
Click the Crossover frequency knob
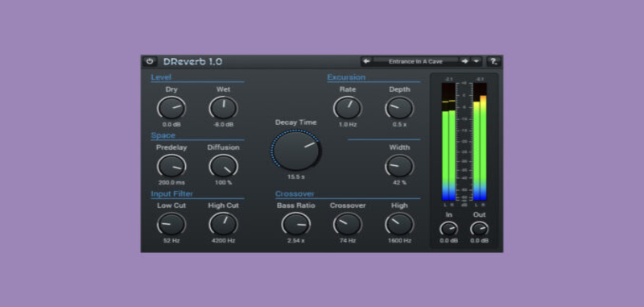click(348, 224)
